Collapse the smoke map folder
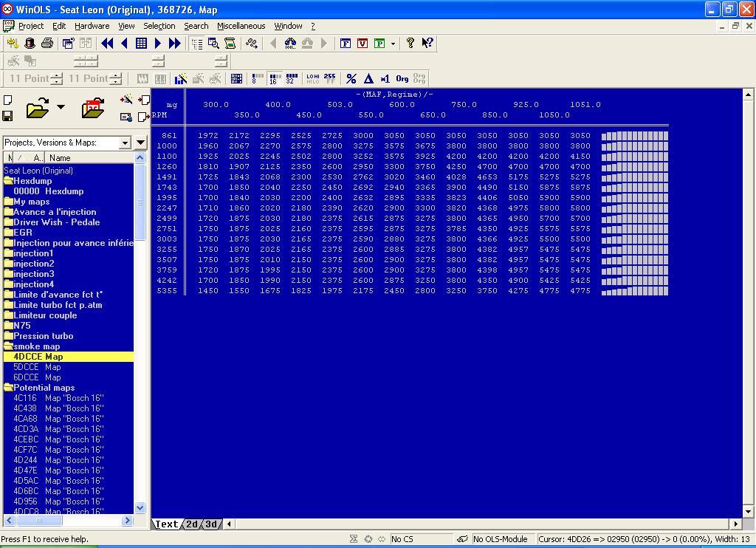 point(8,346)
